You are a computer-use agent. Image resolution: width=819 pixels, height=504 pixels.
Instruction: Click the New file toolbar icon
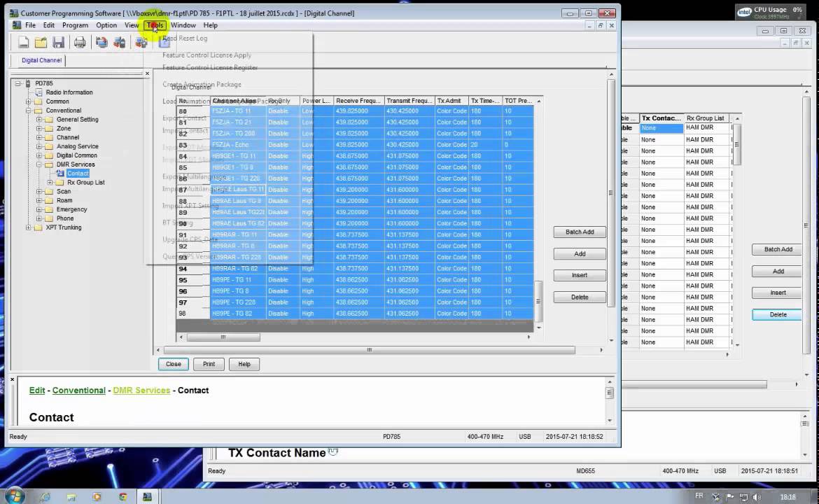coord(23,42)
